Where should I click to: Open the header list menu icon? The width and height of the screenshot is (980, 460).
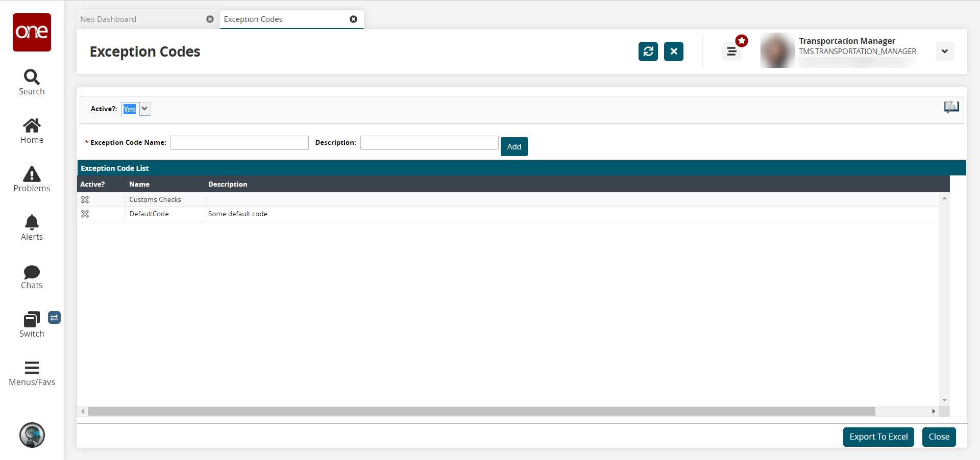(x=731, y=52)
